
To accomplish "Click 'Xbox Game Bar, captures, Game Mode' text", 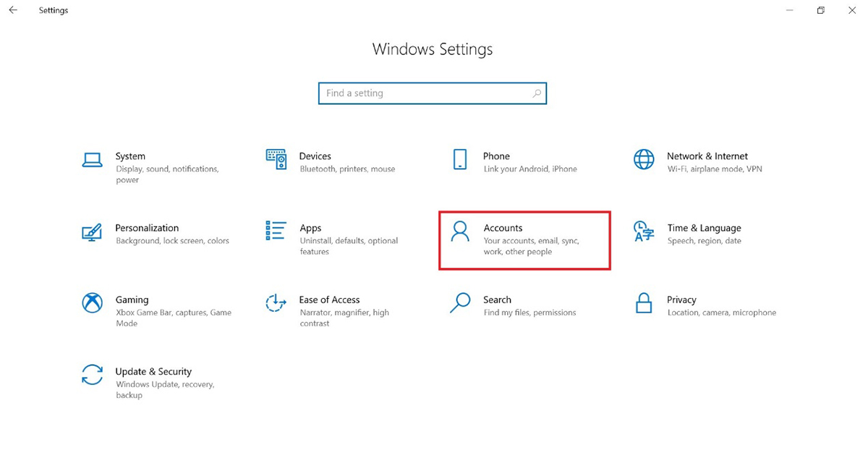I will click(174, 318).
